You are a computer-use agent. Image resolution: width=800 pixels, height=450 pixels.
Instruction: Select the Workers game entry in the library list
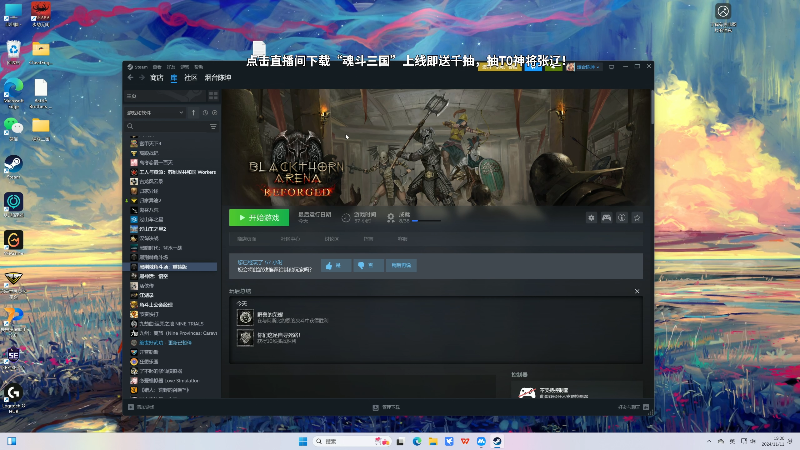click(x=173, y=172)
